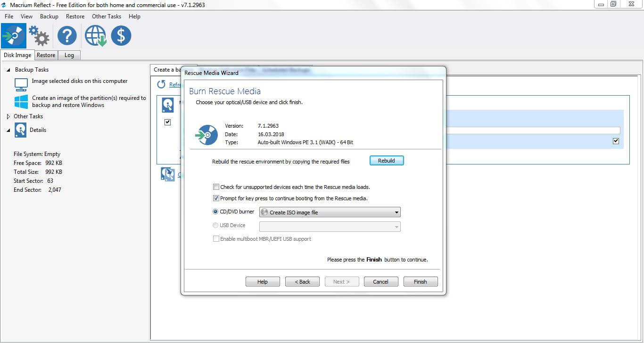Click the Details disk icon in sidebar
Image resolution: width=644 pixels, height=343 pixels.
20,130
